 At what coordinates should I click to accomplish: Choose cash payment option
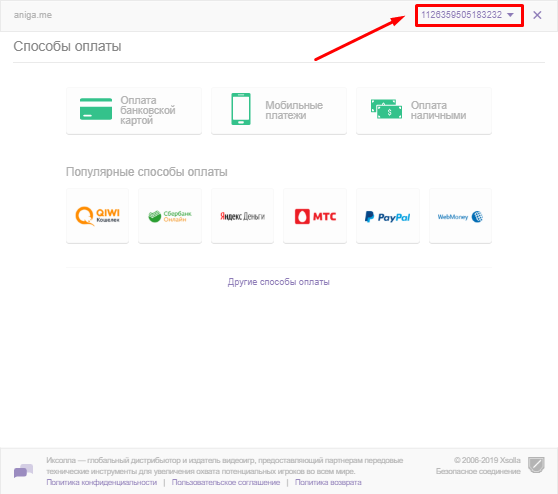[424, 110]
